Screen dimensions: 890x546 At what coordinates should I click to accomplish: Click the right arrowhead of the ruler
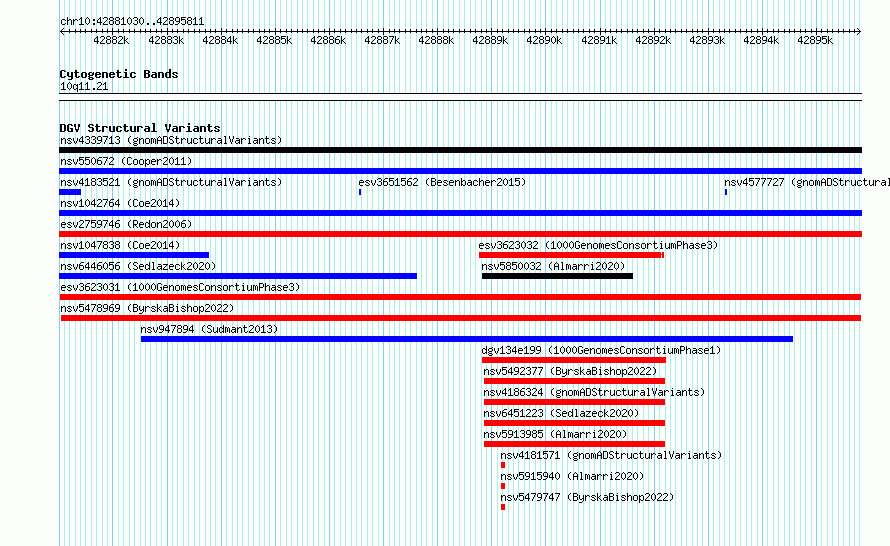click(859, 32)
